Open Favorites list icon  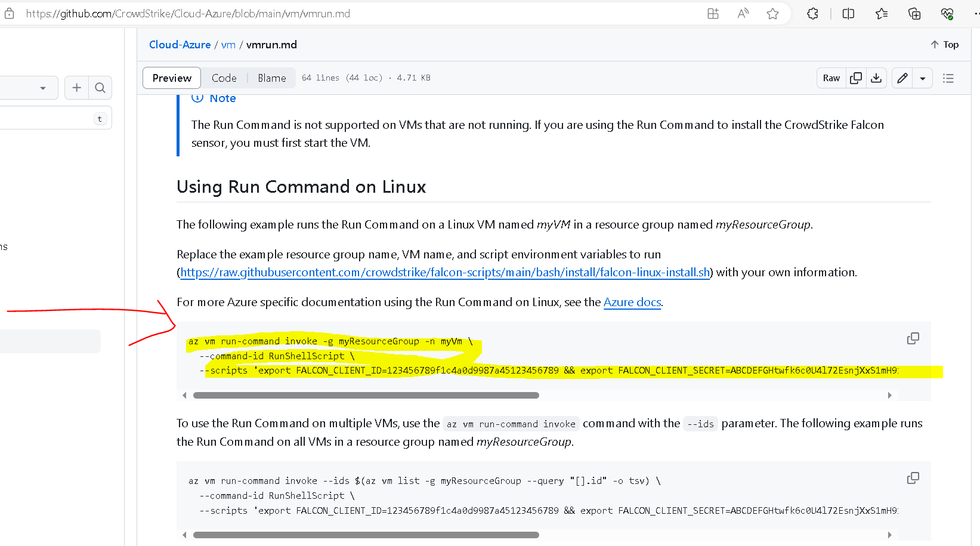tap(882, 13)
